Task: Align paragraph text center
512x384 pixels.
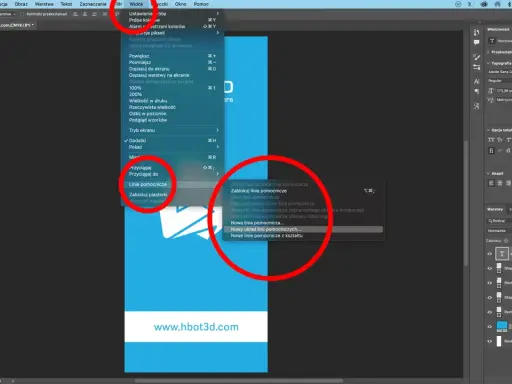Action: coord(500,183)
